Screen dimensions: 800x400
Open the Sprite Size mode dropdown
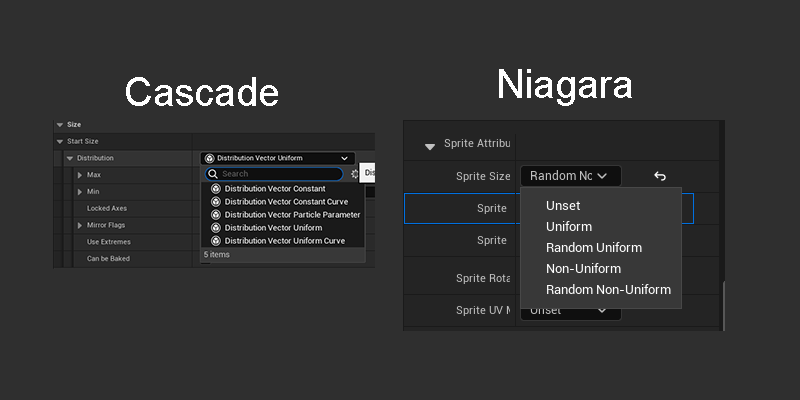tap(570, 176)
